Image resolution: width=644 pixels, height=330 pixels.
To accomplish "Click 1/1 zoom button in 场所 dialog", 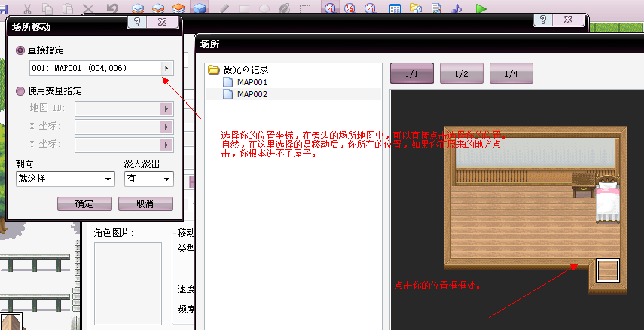I will [x=412, y=74].
